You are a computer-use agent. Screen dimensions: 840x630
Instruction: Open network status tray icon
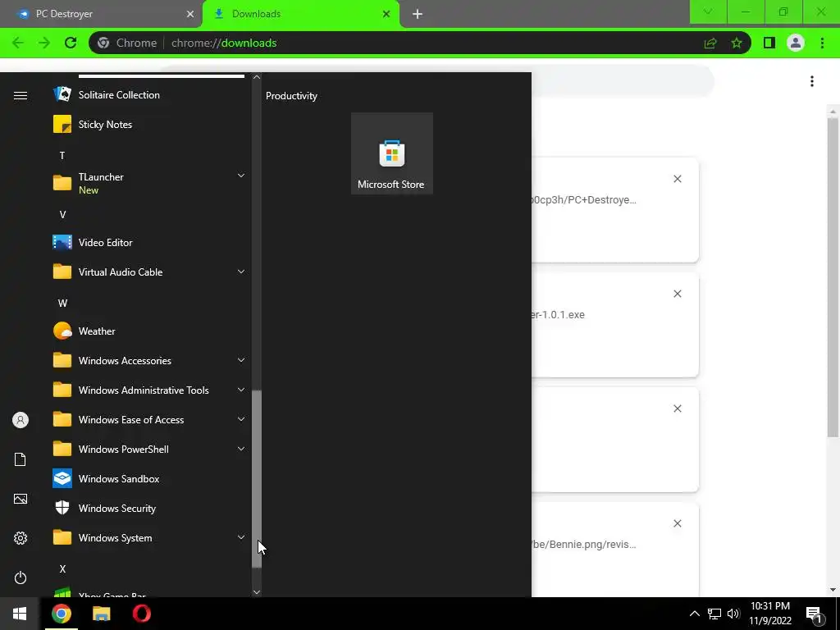point(714,614)
